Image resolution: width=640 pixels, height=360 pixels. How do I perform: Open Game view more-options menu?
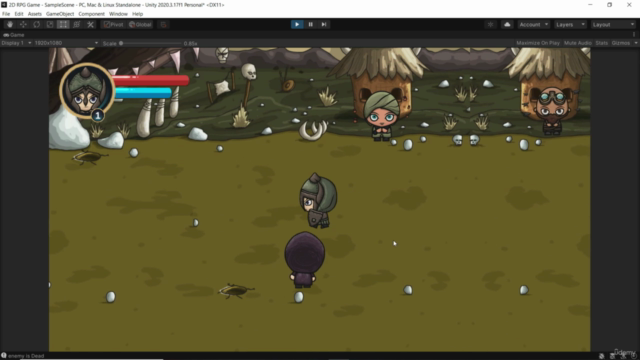point(634,35)
